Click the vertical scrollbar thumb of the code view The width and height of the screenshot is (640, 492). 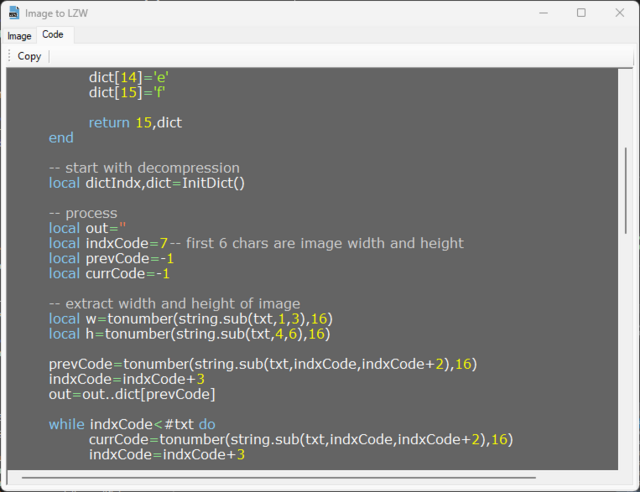pos(626,191)
